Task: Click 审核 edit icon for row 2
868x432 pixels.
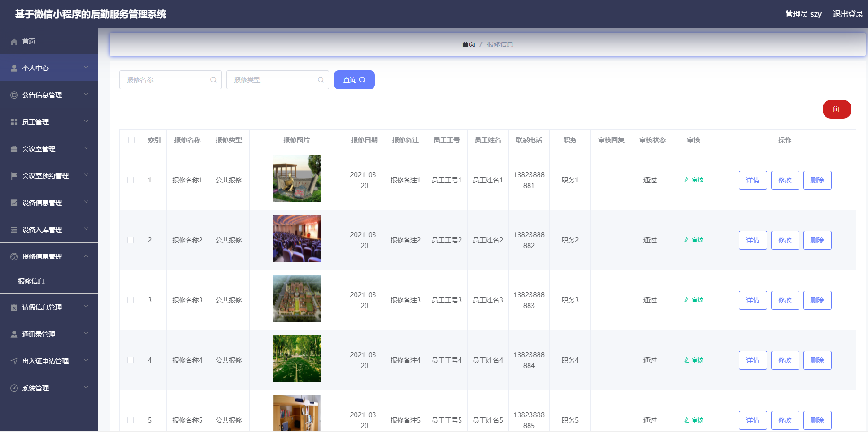Action: [x=686, y=240]
